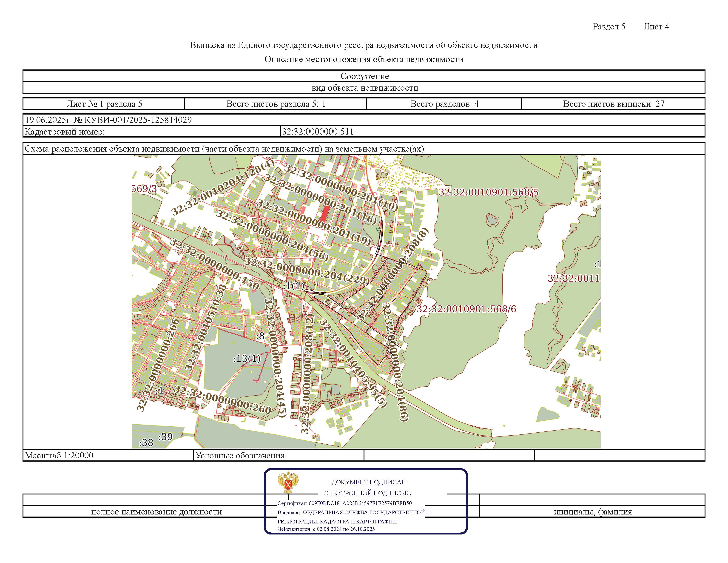Click the "ДОКУМЕНТ ПОДПИСАН" stamp text
This screenshot has height=563, width=728.
pos(368,482)
